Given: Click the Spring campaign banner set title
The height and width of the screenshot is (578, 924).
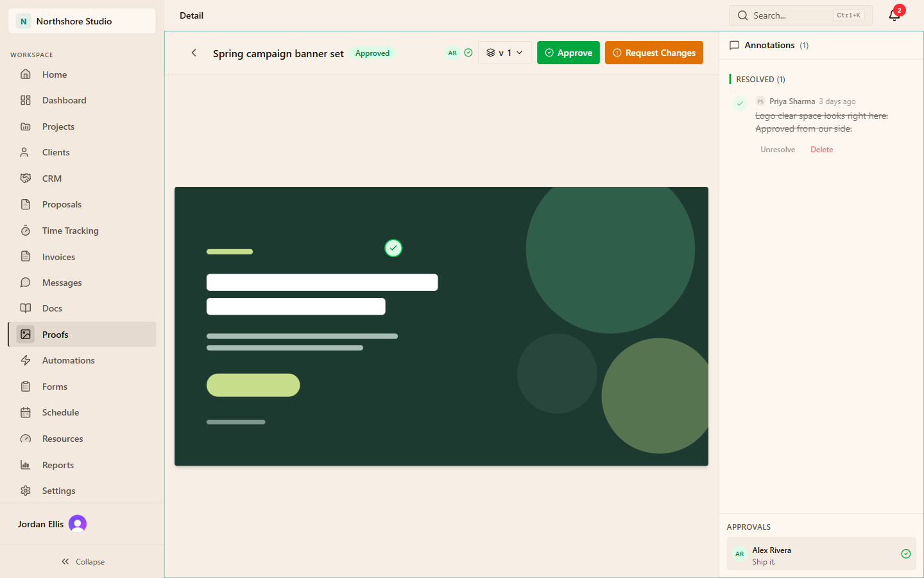Looking at the screenshot, I should click(x=278, y=53).
